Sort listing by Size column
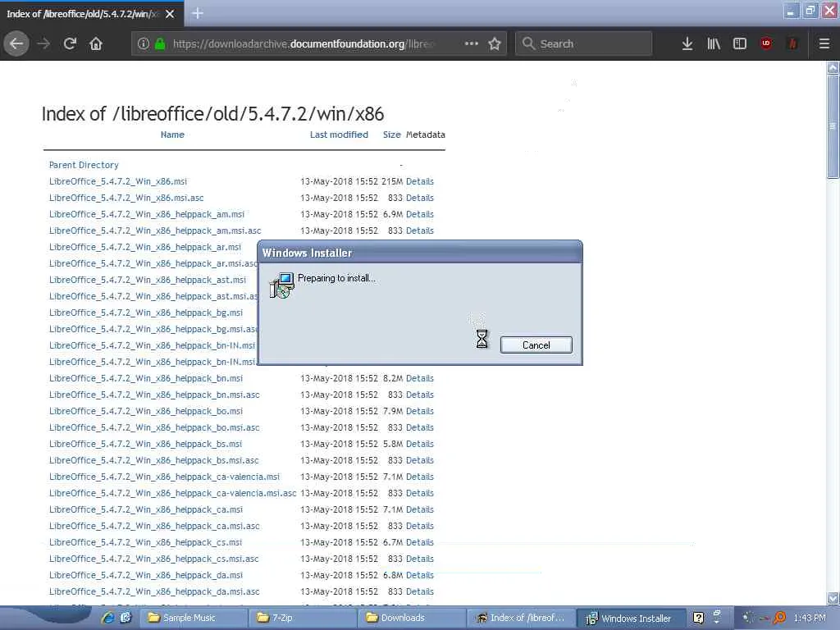 pyautogui.click(x=391, y=135)
